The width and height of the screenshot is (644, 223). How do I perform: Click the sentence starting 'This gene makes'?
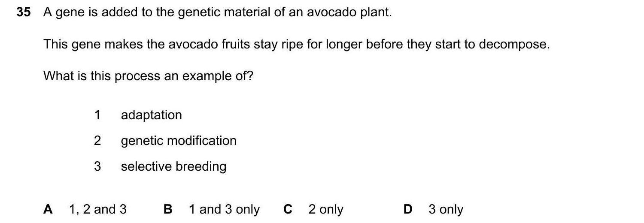296,45
